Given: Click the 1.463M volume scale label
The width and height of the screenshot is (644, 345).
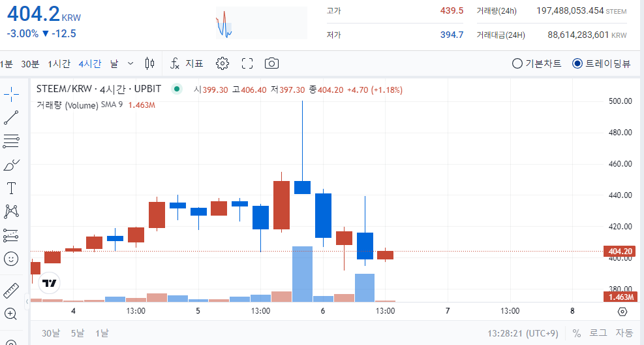Looking at the screenshot, I should pos(620,297).
